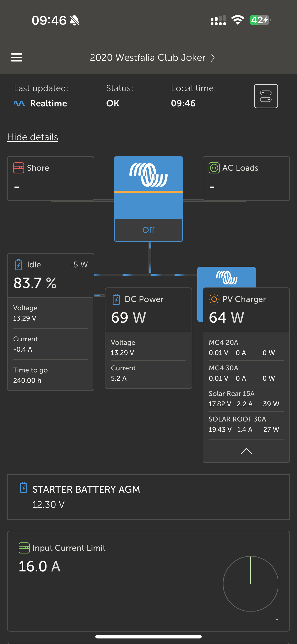Click the Hide details link

(32, 137)
